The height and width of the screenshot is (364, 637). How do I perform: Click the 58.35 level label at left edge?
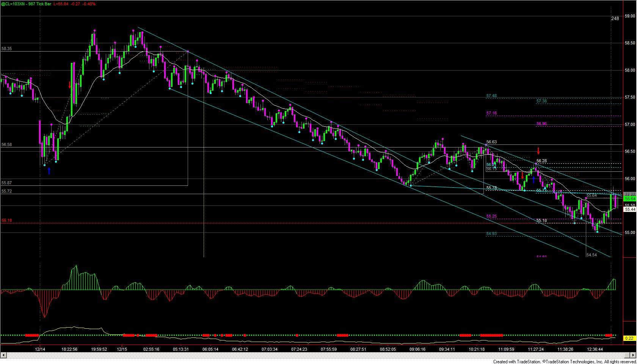[6, 49]
